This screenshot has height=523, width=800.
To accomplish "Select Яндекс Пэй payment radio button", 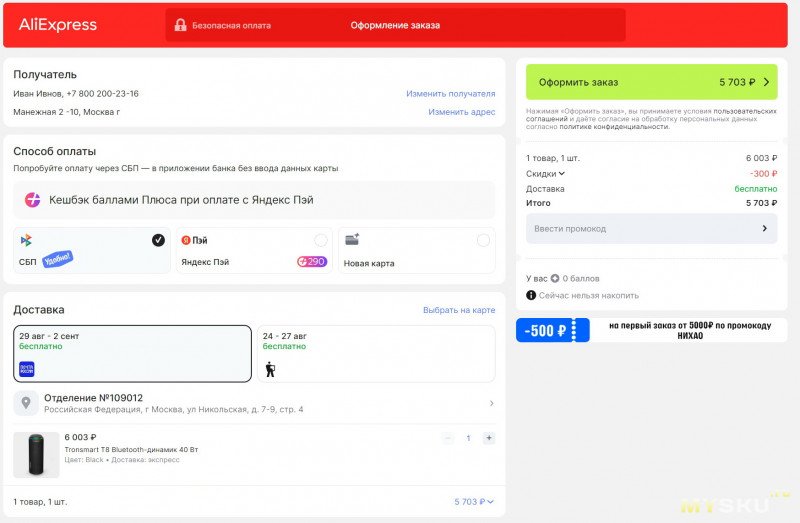I will coord(320,240).
